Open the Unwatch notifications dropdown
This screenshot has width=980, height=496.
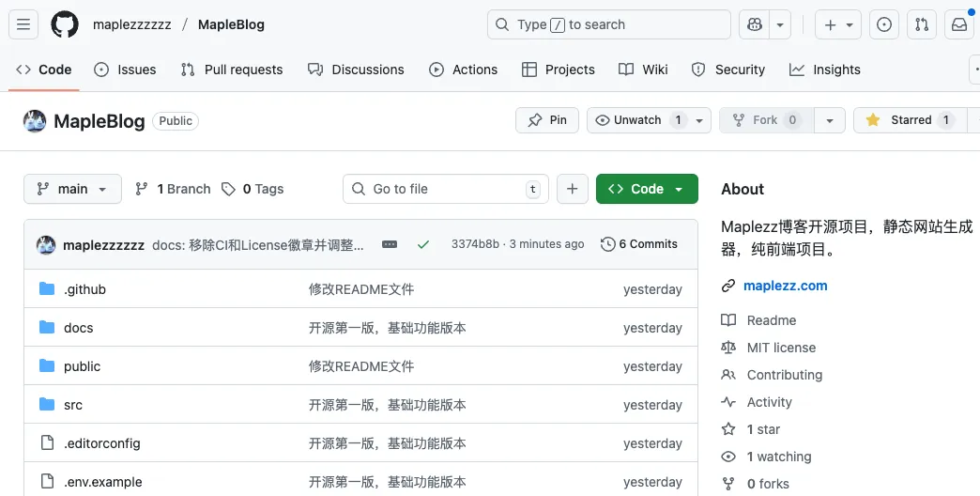tap(649, 120)
